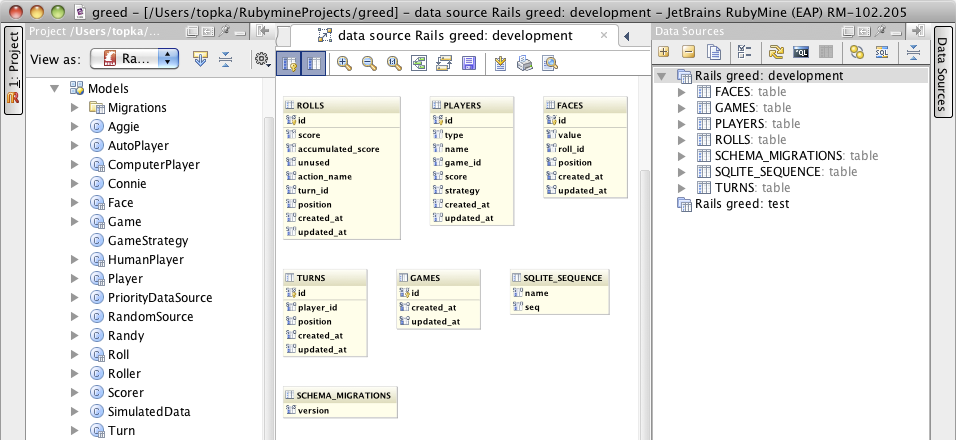Collapse the Models tree node
Viewport: 956px width, 440px height.
[55, 88]
